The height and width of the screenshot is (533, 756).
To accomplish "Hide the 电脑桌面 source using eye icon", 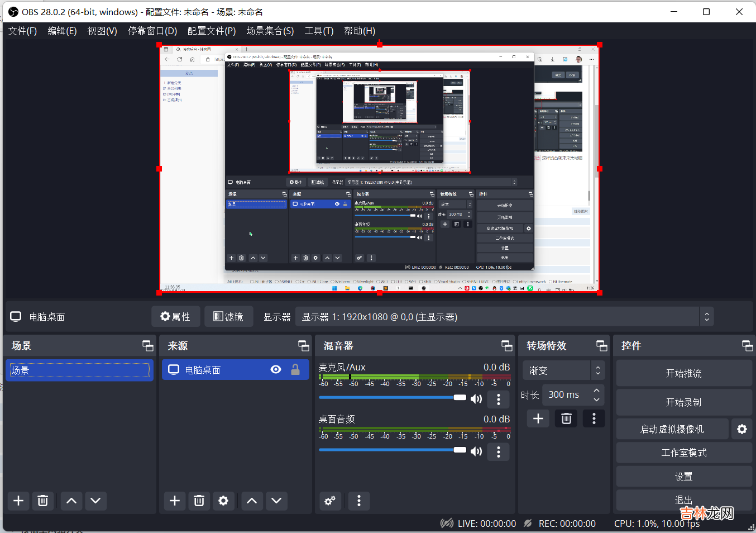I will (x=276, y=370).
